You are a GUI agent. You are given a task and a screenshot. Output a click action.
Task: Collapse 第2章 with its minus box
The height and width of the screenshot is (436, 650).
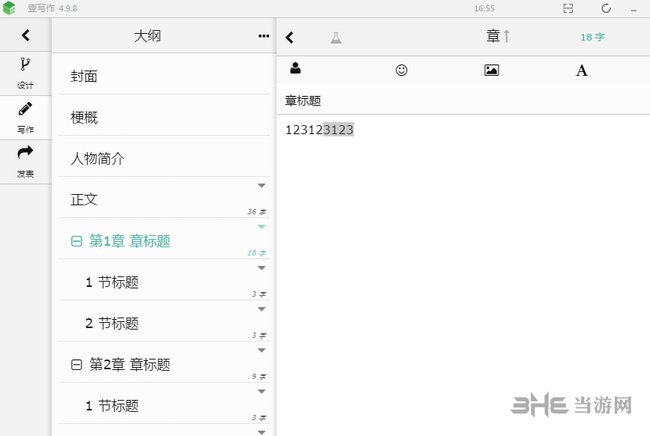[x=76, y=365]
